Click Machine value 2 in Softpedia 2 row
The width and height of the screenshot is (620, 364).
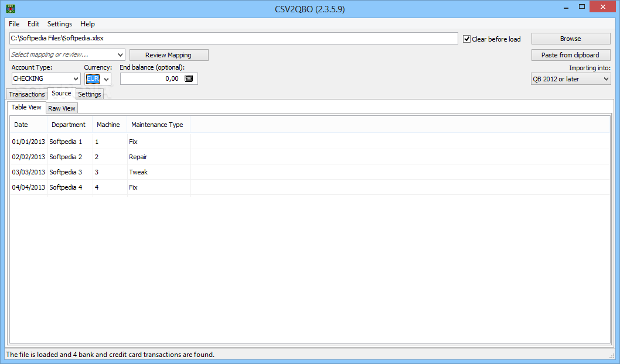(110, 157)
